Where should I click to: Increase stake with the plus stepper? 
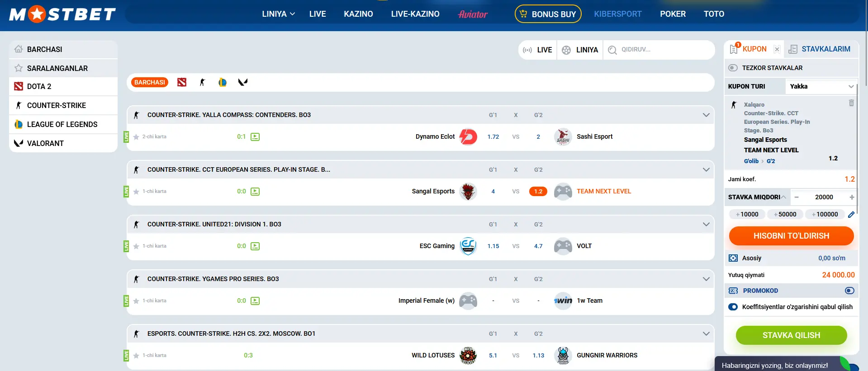[852, 197]
